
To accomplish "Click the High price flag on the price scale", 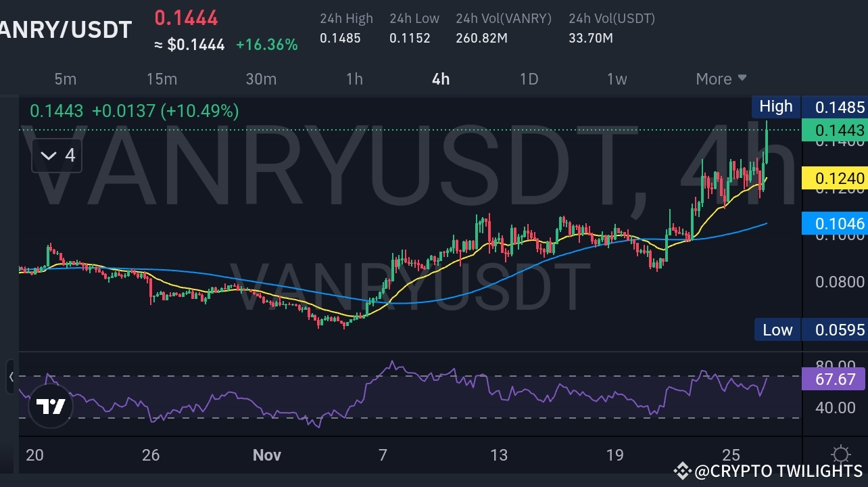I will [x=775, y=106].
